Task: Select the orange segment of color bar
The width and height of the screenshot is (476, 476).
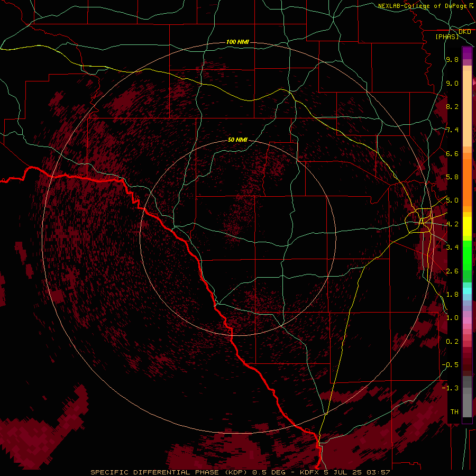Action: click(x=467, y=182)
